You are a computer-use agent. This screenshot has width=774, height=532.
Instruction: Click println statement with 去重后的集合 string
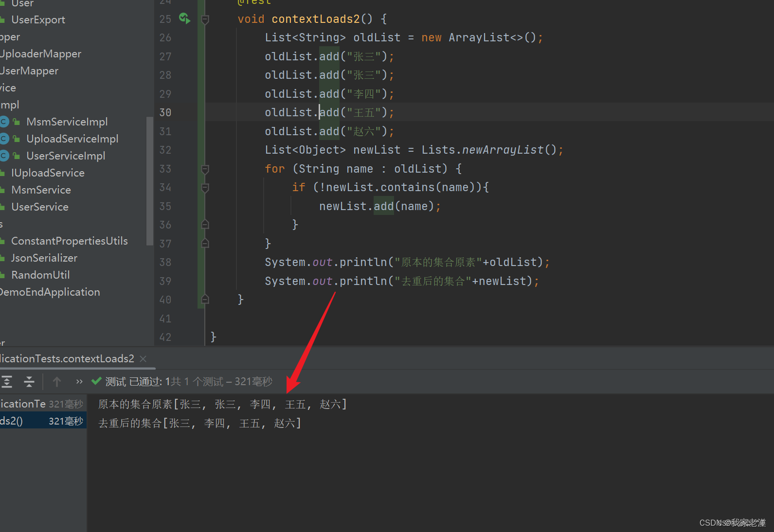402,281
